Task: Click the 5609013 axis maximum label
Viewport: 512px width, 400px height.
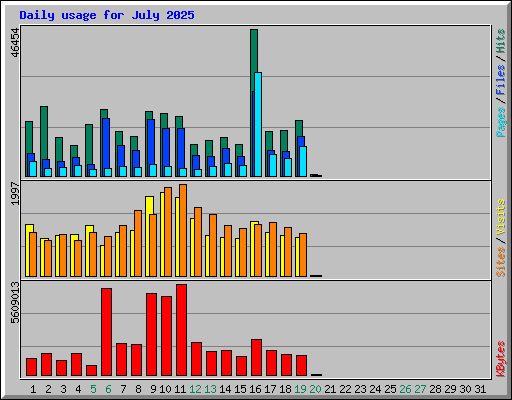Action: [x=15, y=303]
